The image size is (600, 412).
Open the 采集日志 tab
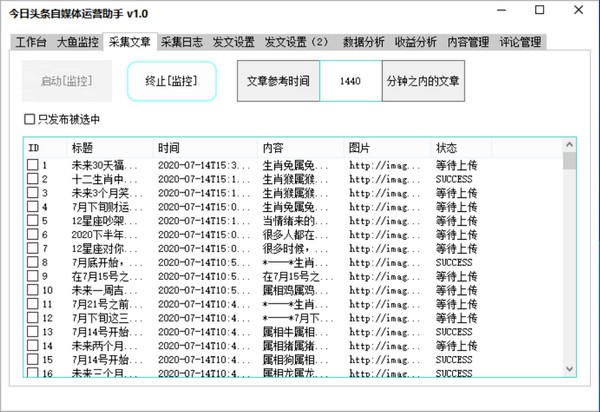[x=182, y=42]
